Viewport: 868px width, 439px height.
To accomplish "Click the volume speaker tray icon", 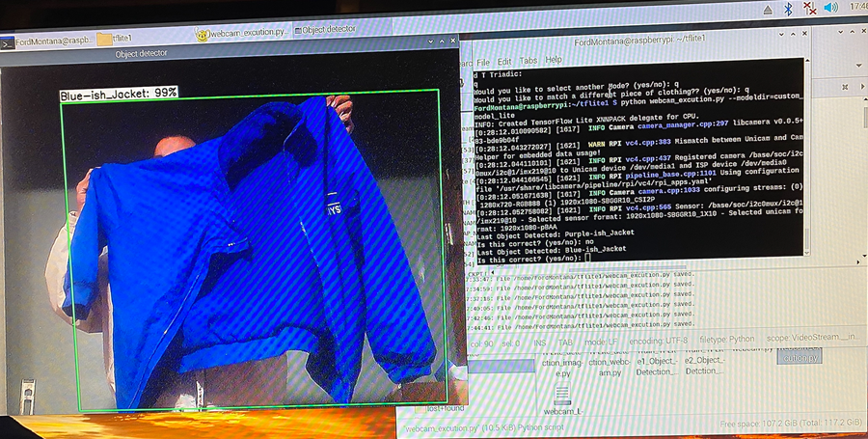I will coord(830,8).
